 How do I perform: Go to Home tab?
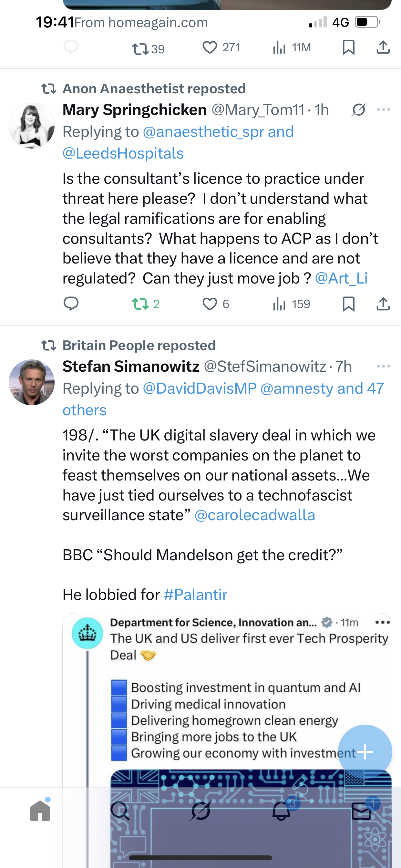[40, 811]
